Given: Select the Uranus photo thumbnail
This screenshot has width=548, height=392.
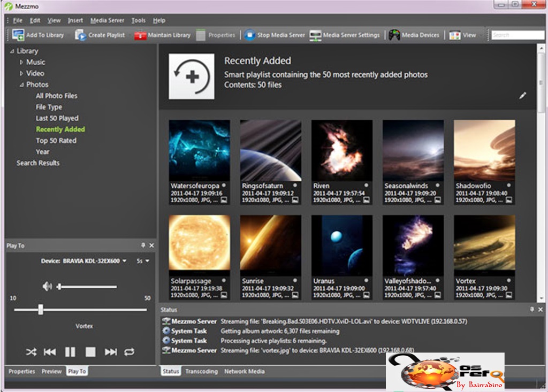Looking at the screenshot, I should [342, 245].
